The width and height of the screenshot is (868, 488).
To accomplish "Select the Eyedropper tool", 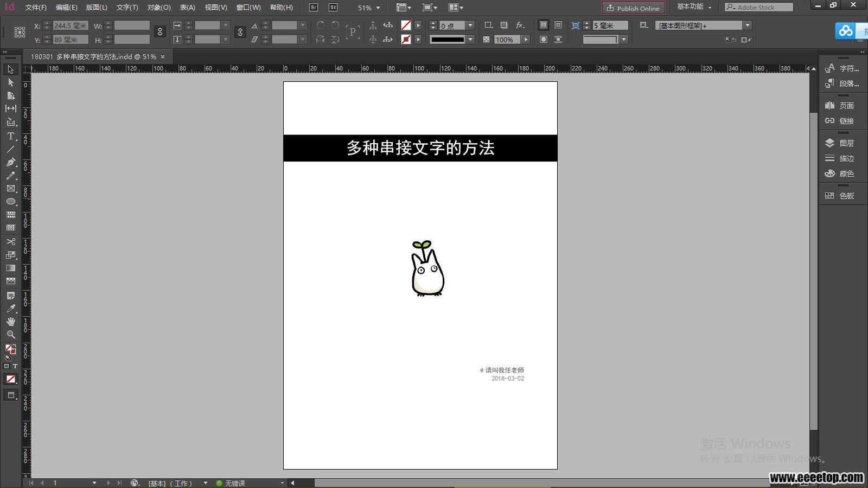I will coord(10,309).
